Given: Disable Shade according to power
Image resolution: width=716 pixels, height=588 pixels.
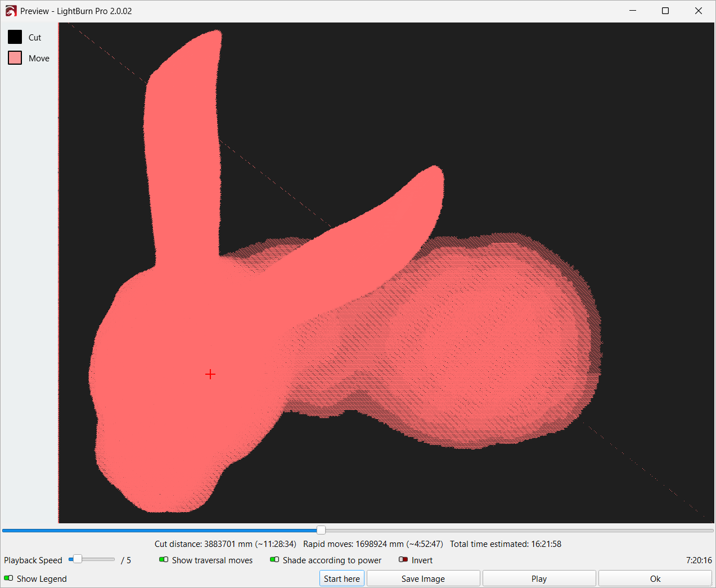Looking at the screenshot, I should pos(274,560).
